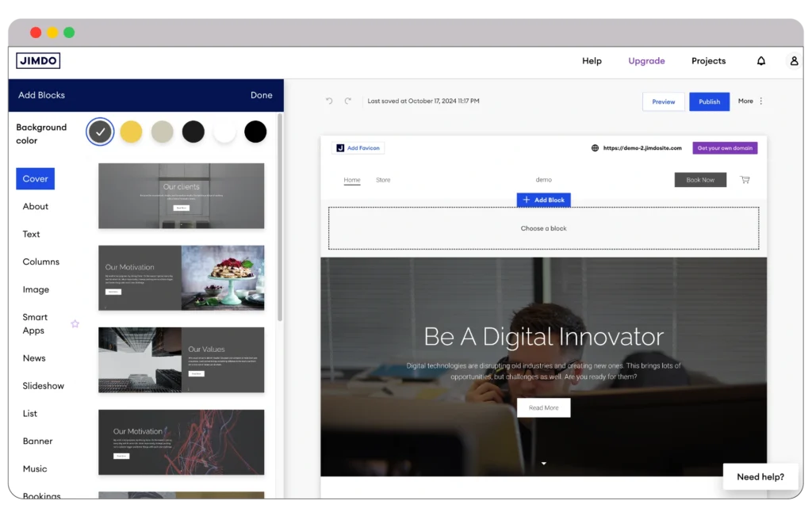Viewport: 812px width, 512px height.
Task: Open the notifications bell
Action: [761, 61]
